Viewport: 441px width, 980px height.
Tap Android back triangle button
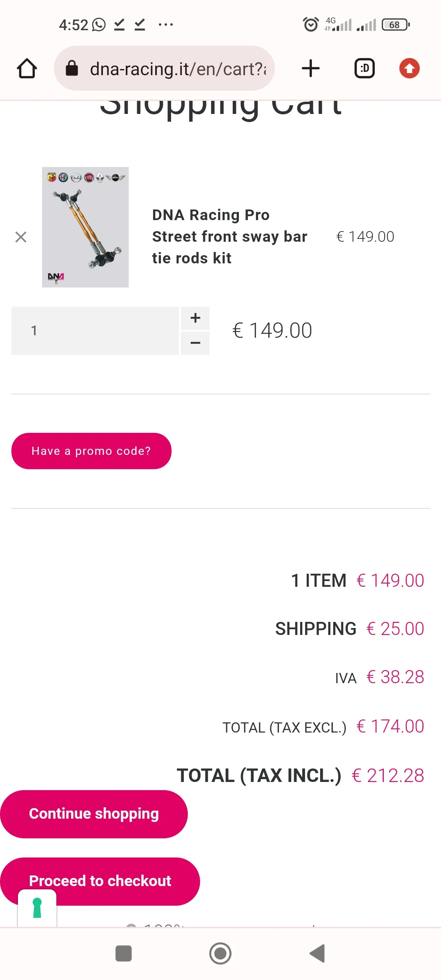[317, 953]
